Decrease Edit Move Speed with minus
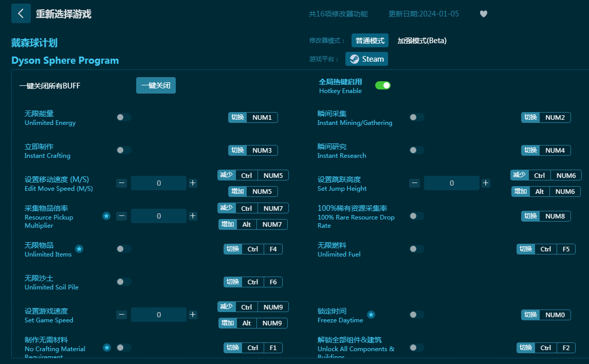The image size is (589, 364). (x=121, y=183)
